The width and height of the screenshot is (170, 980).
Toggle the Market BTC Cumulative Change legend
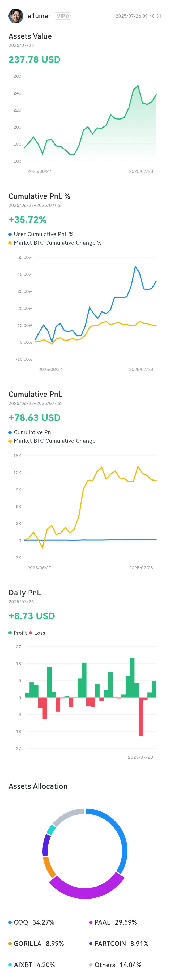pos(52,441)
